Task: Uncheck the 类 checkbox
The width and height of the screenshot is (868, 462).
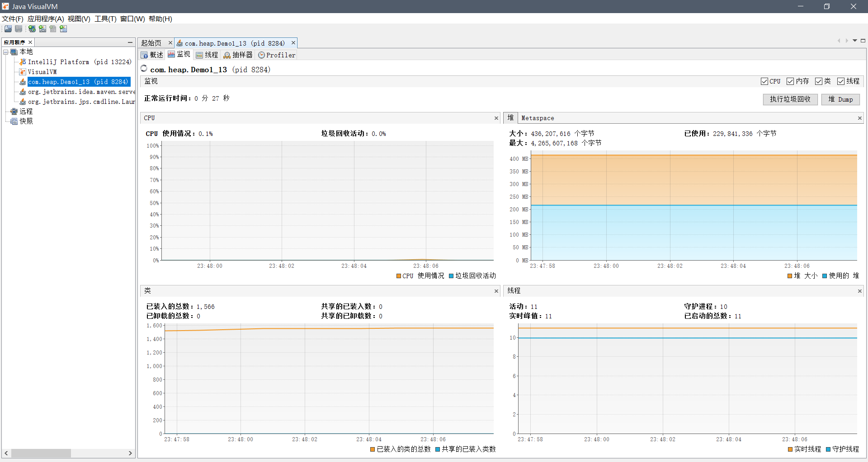Action: 819,81
